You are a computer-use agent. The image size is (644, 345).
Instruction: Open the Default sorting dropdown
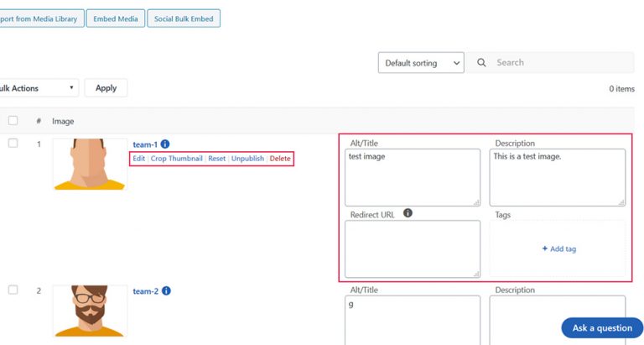pyautogui.click(x=421, y=63)
